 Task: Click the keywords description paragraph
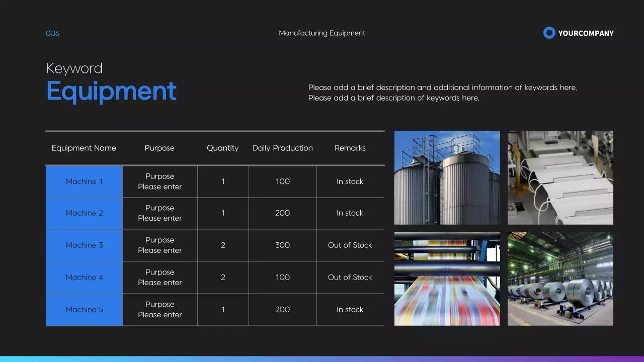click(442, 93)
